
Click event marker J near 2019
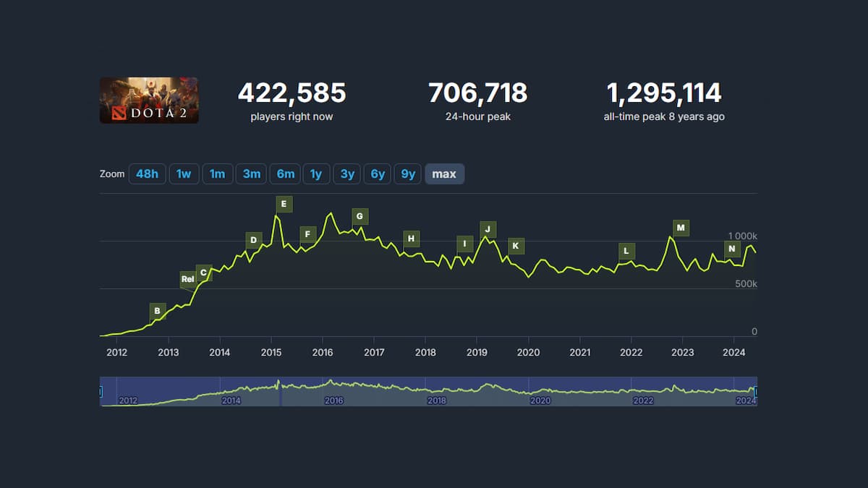pos(488,229)
